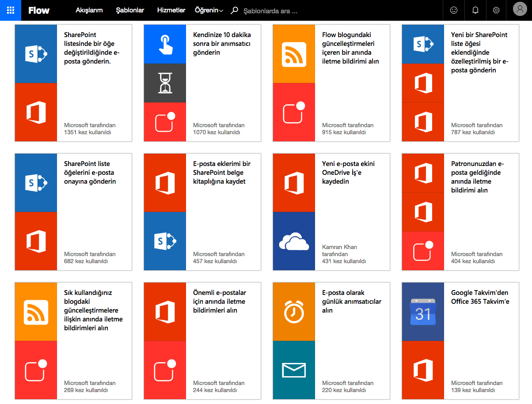Open the notifications bell icon

point(475,10)
